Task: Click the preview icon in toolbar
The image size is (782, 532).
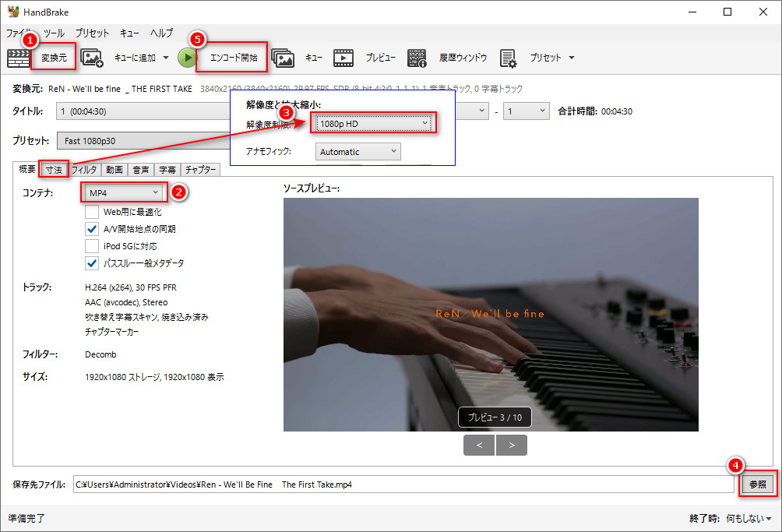Action: pyautogui.click(x=343, y=58)
